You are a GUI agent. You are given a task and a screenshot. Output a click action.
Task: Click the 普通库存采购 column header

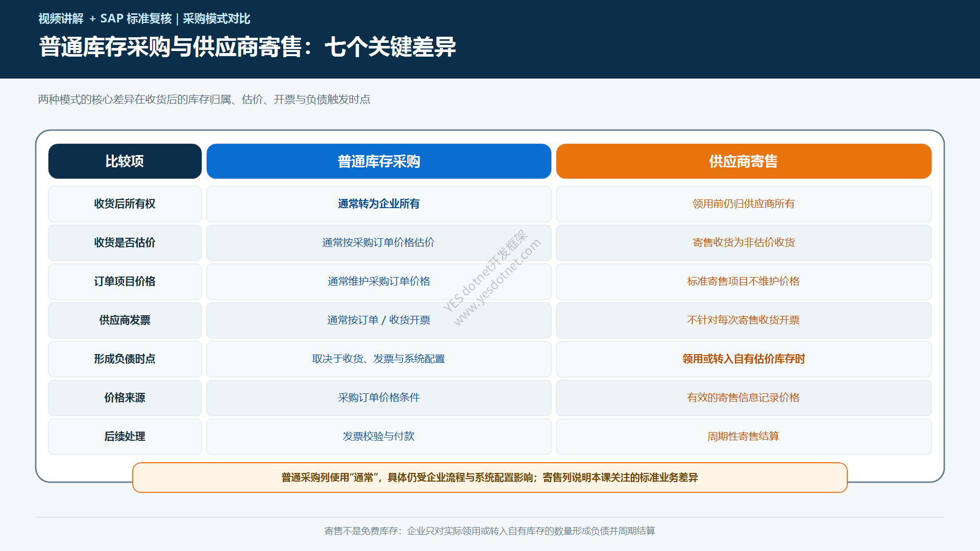click(x=379, y=161)
